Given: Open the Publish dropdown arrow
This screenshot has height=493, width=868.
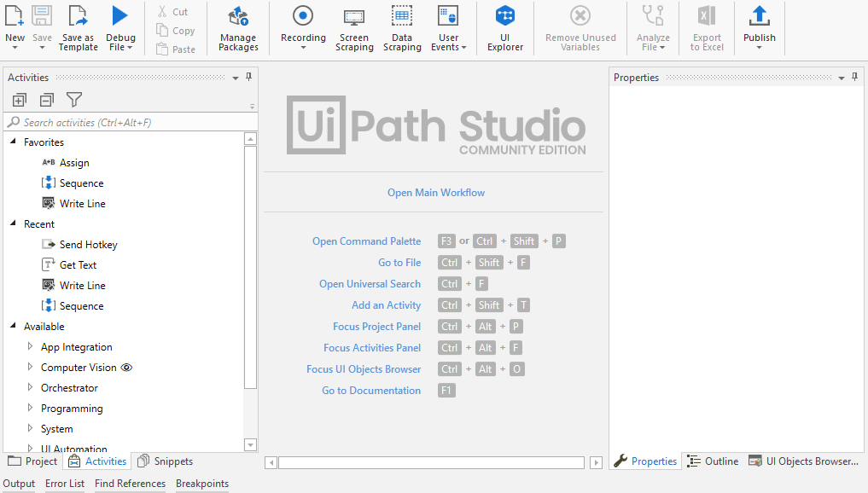Looking at the screenshot, I should coord(760,48).
